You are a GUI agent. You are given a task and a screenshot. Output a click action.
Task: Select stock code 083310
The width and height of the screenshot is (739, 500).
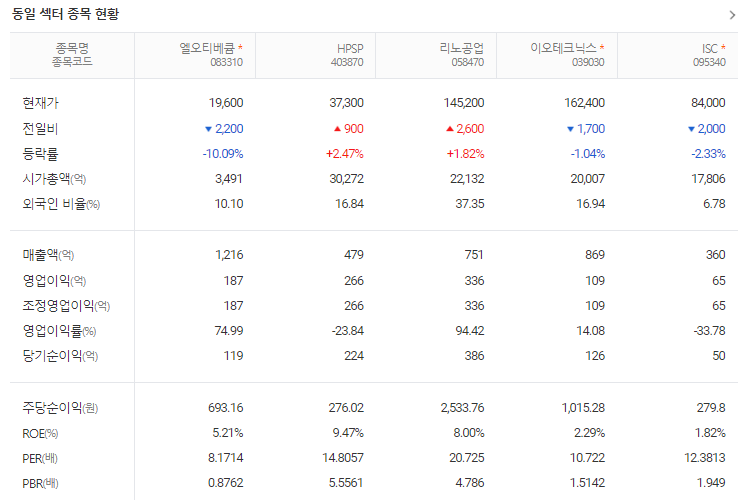(226, 62)
